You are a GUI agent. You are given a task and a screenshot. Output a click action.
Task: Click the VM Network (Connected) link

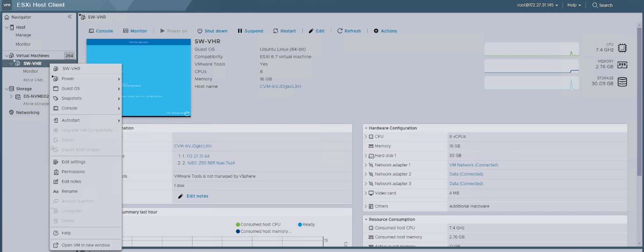pos(474,165)
